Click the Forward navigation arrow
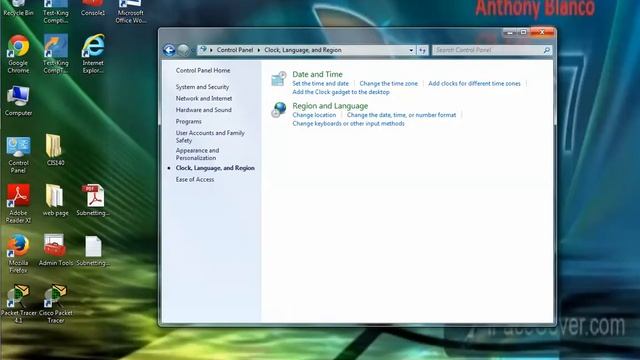640x360 pixels. click(x=184, y=50)
